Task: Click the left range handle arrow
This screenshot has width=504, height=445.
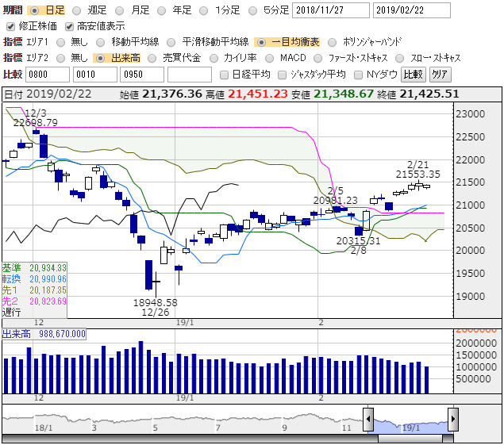Action: point(368,420)
